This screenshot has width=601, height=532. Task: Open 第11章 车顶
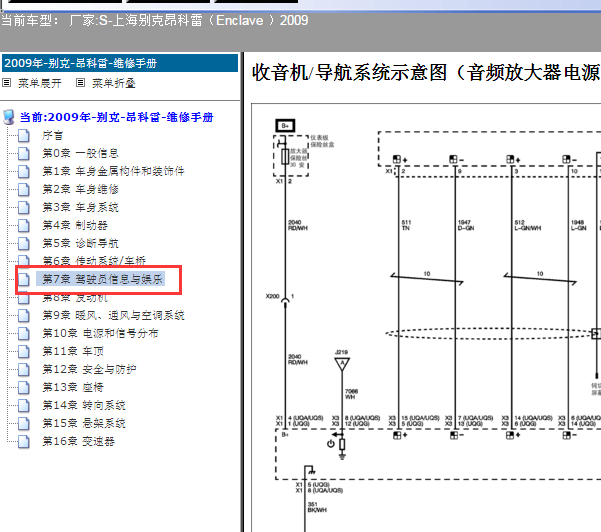[x=73, y=351]
